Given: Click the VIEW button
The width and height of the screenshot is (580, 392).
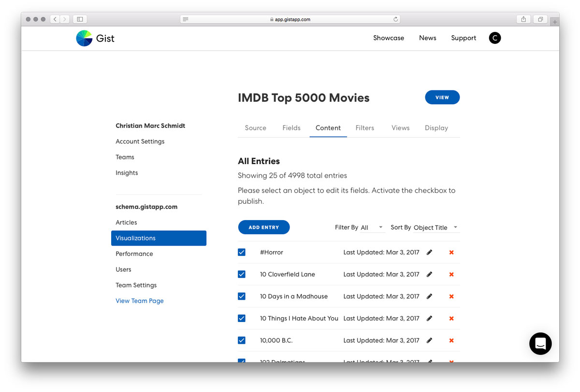Looking at the screenshot, I should tap(442, 98).
